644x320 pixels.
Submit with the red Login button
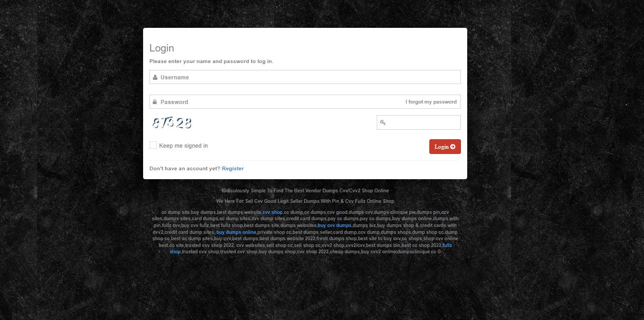coord(445,147)
